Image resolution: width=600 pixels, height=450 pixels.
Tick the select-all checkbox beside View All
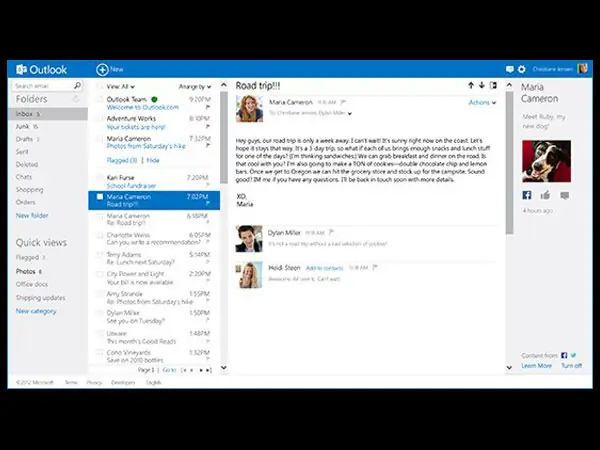(99, 86)
